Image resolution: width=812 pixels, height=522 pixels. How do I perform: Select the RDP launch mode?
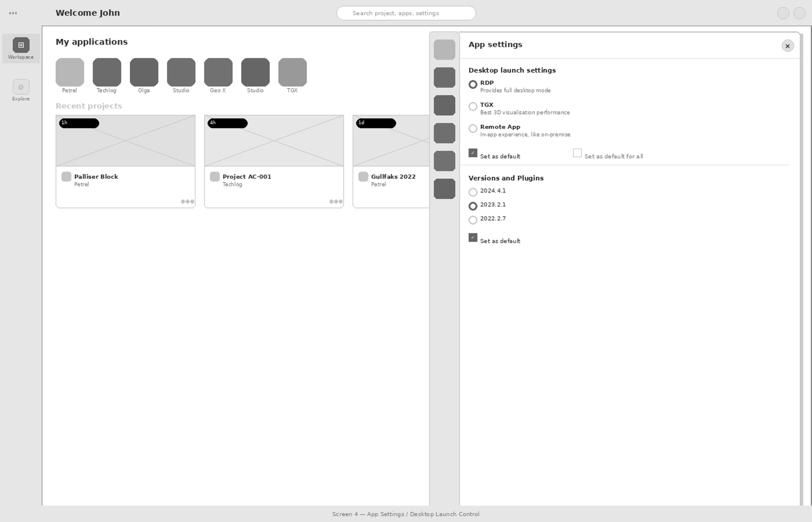(x=473, y=85)
